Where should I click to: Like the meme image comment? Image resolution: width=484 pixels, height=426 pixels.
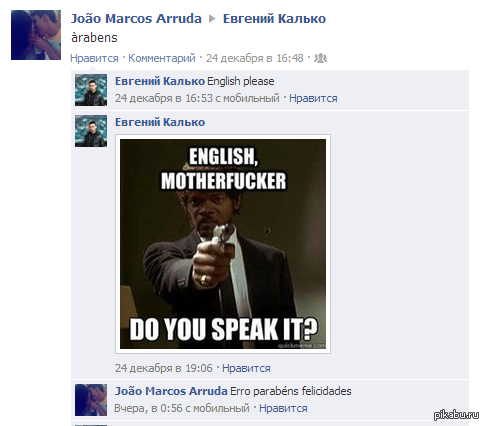[246, 368]
